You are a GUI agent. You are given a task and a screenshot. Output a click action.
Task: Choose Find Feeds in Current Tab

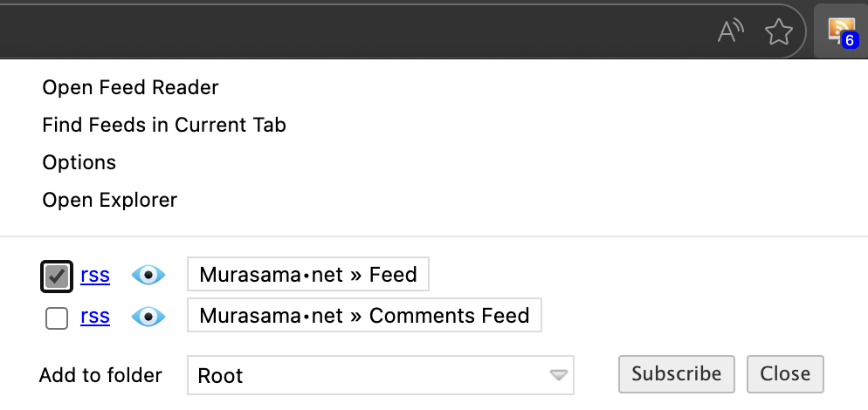tap(164, 125)
